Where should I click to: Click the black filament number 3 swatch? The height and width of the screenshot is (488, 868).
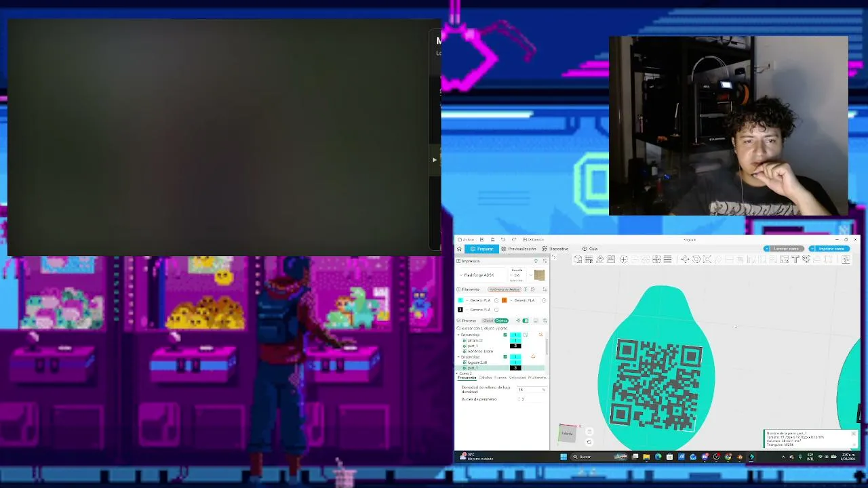point(460,310)
